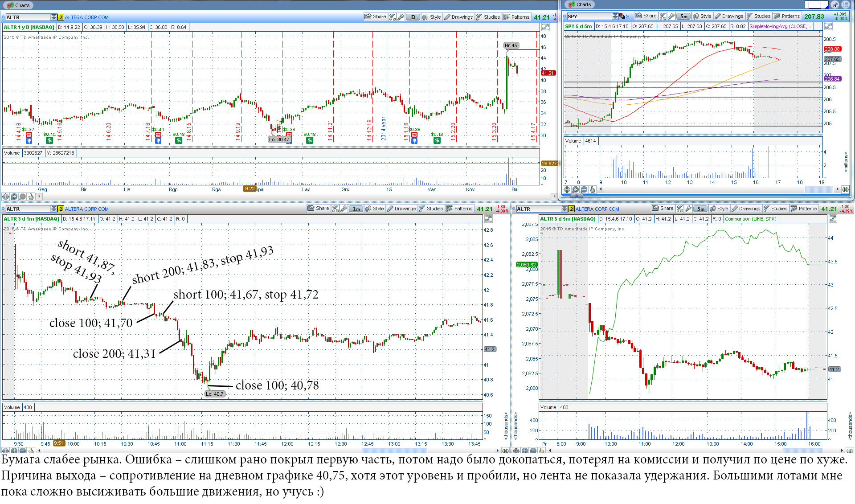The width and height of the screenshot is (855, 504).
Task: Expand the SPY symbol dropdown arrow
Action: [x=615, y=16]
